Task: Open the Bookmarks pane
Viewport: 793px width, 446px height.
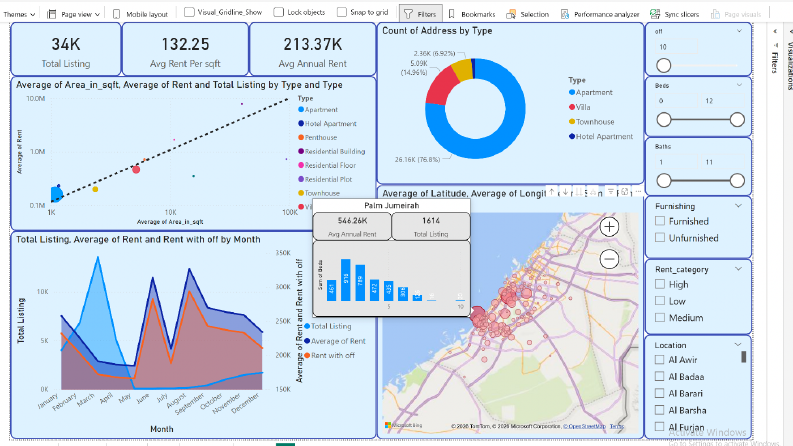Action: pos(472,14)
